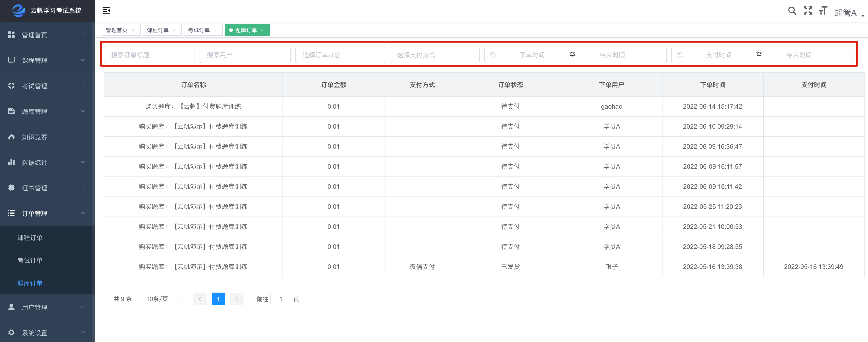Click page number 1 button
868x342 pixels.
218,299
